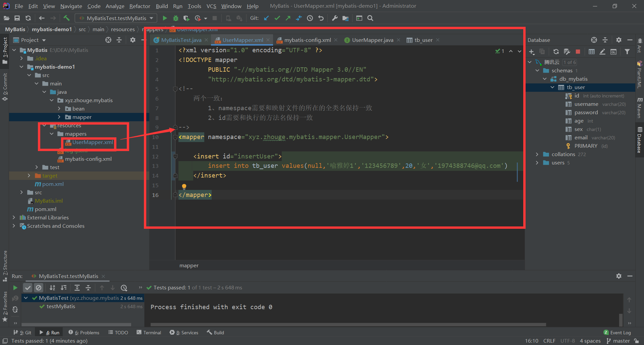Run the MyBatisTest.testMyBatis configuration

[165, 18]
